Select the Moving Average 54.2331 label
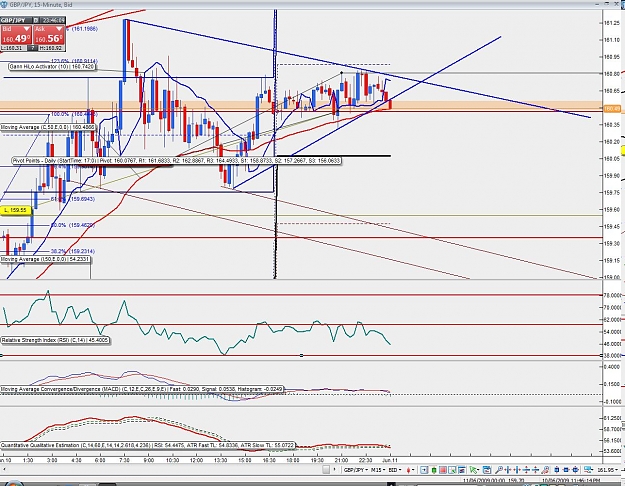This screenshot has width=625, height=486. [45, 259]
